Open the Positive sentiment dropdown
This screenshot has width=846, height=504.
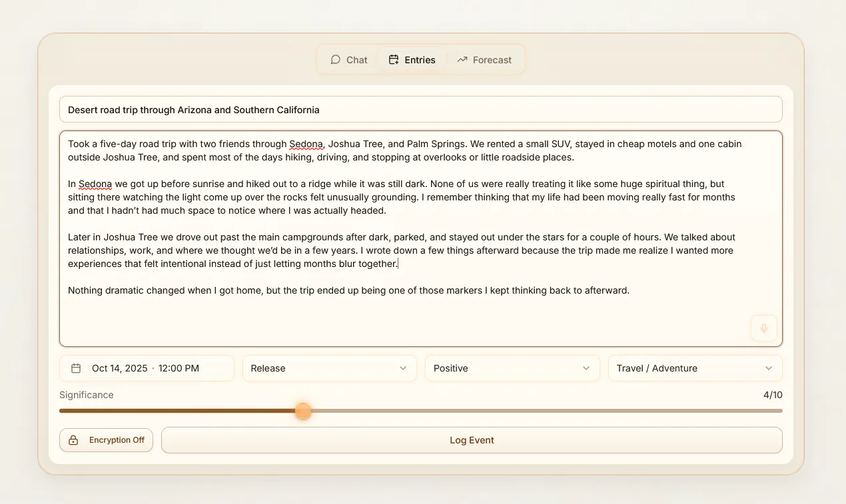(512, 368)
